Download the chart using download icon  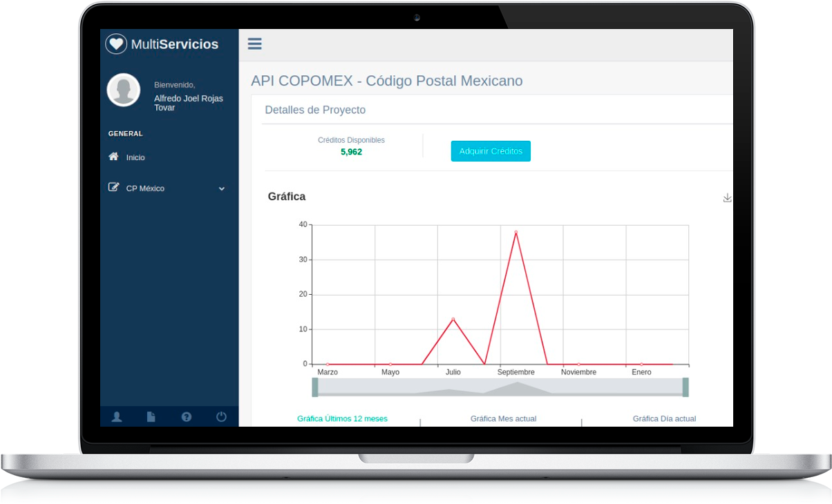tap(727, 198)
